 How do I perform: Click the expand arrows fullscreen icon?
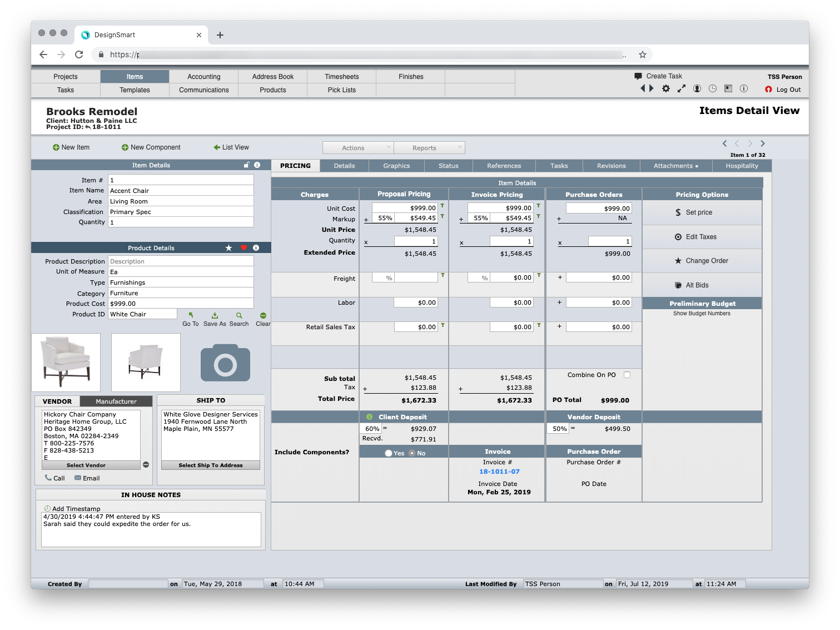pos(682,89)
